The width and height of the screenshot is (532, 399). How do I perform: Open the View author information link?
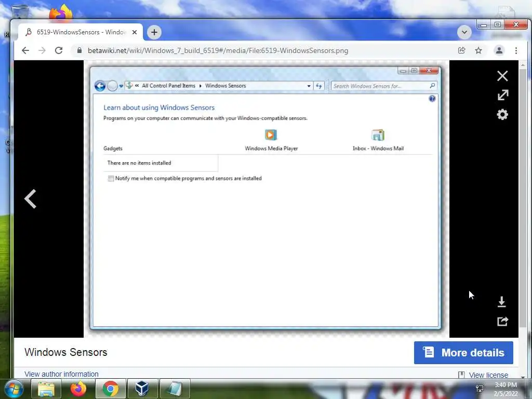coord(61,374)
